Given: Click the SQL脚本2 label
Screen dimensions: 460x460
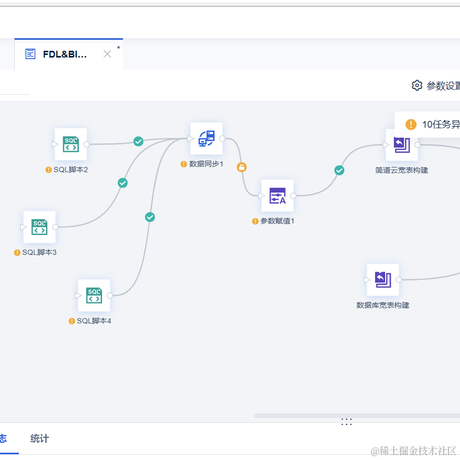Looking at the screenshot, I should 71,170.
